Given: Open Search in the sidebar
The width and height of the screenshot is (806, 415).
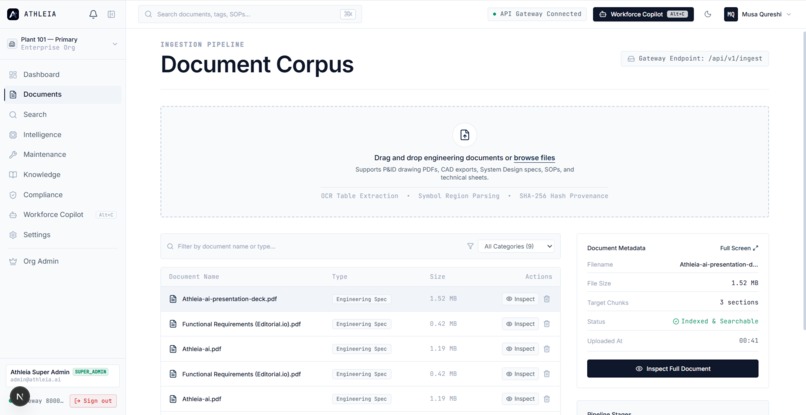Looking at the screenshot, I should (63, 115).
